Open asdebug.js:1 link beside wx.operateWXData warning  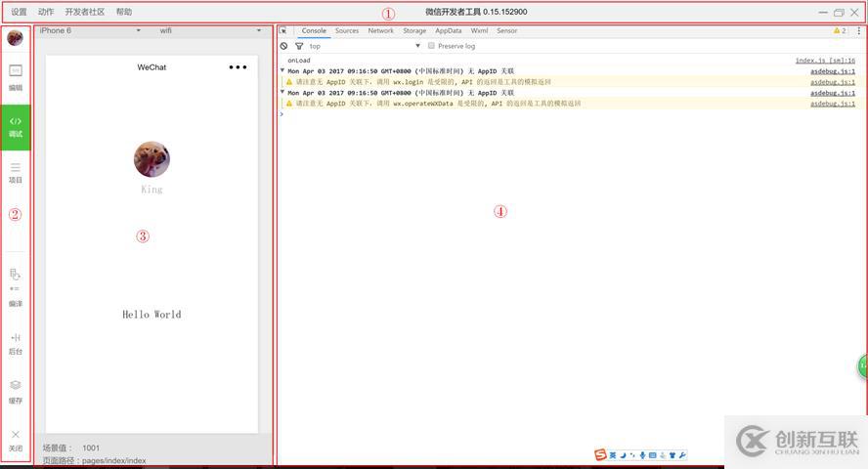(x=833, y=104)
